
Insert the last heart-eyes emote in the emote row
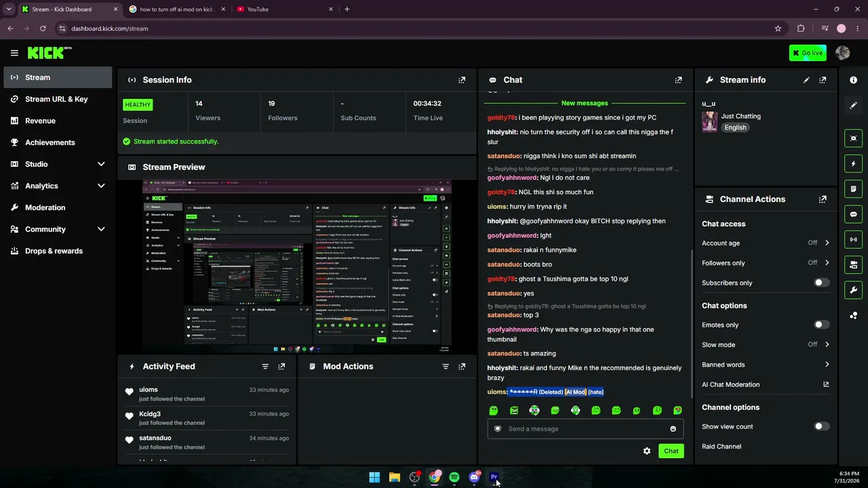(x=677, y=411)
